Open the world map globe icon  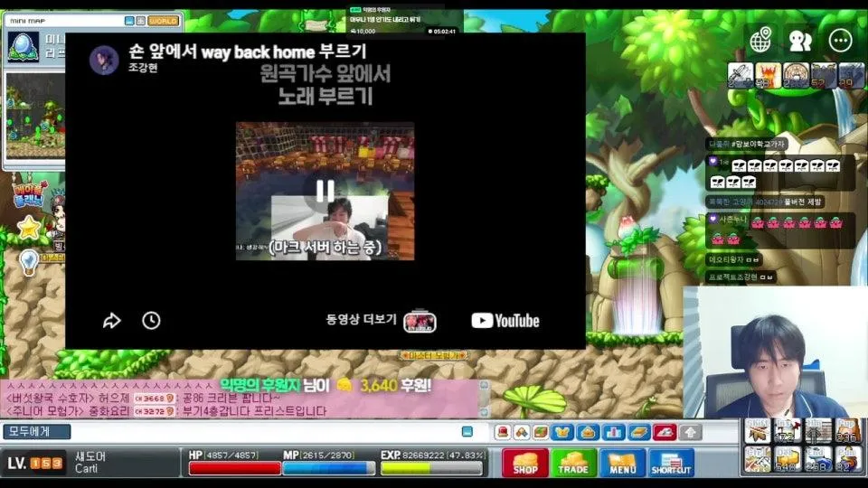coord(760,40)
